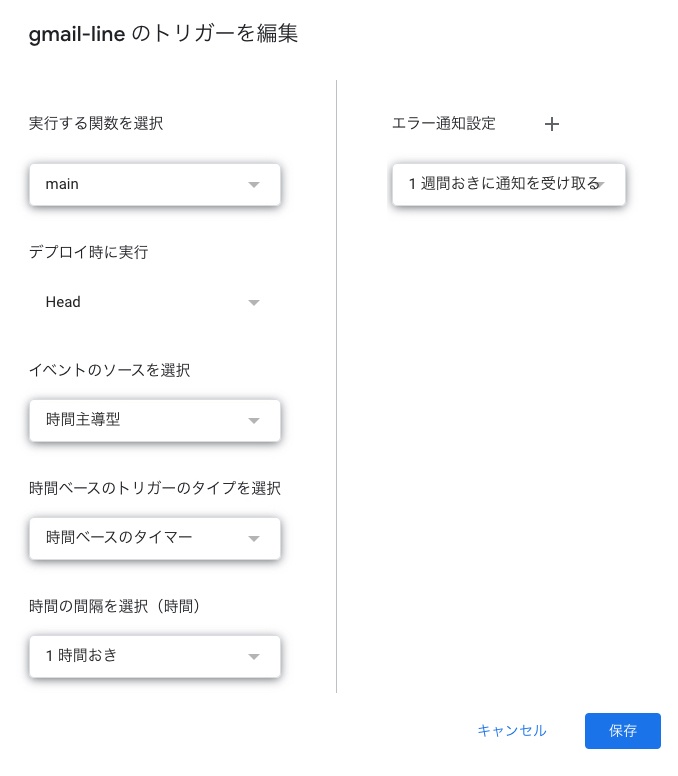Open the function dropdown showing main

tap(140, 185)
